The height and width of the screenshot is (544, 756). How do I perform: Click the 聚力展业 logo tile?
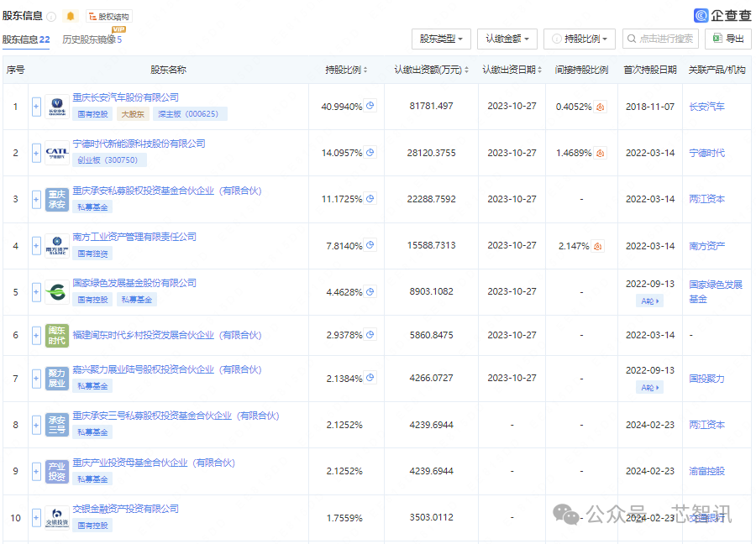coord(57,379)
